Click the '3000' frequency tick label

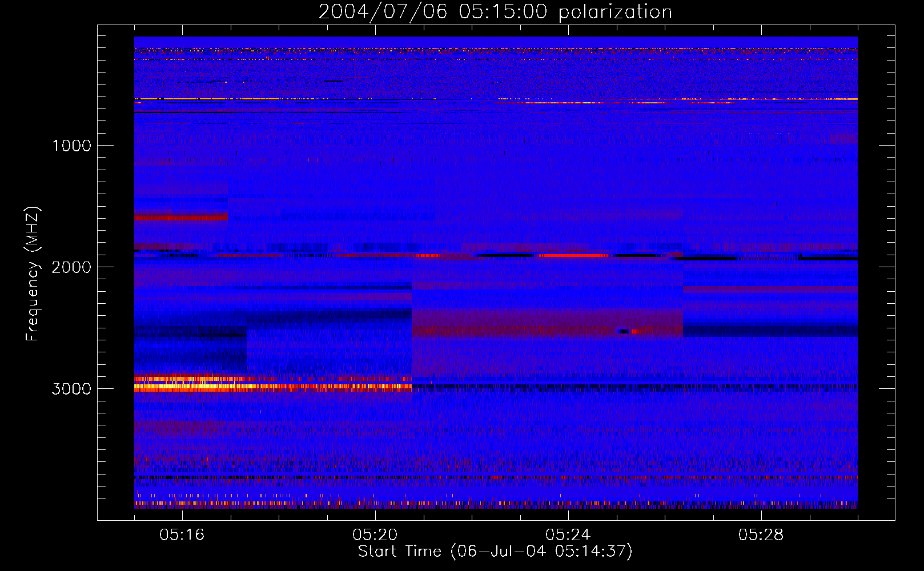click(71, 389)
